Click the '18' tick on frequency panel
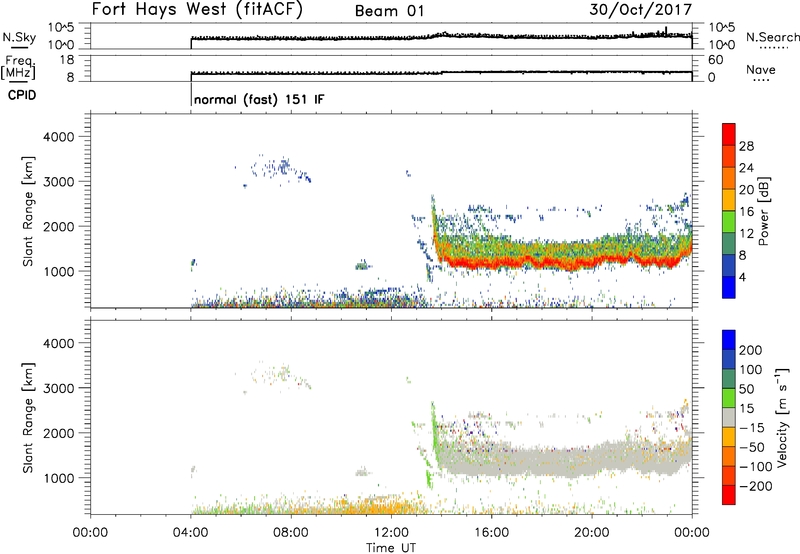The image size is (800, 554). [x=67, y=59]
